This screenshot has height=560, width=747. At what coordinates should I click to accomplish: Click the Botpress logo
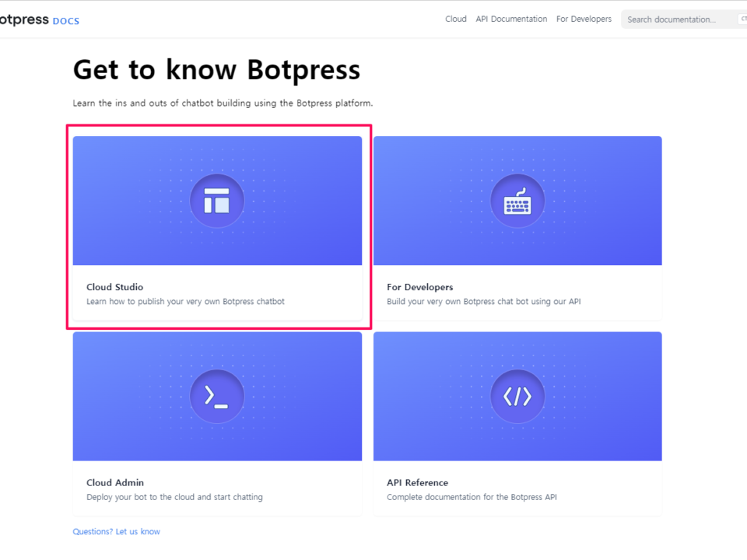(x=23, y=19)
